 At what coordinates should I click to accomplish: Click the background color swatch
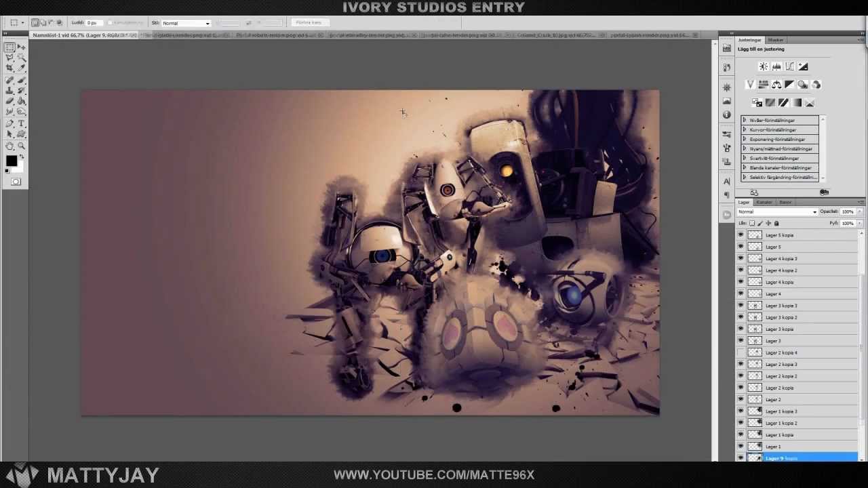point(20,167)
